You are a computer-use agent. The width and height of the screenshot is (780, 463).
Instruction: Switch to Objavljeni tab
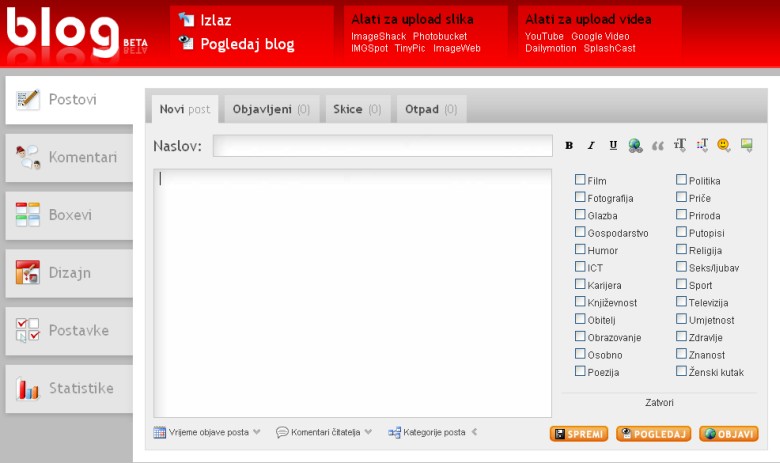tap(271, 109)
